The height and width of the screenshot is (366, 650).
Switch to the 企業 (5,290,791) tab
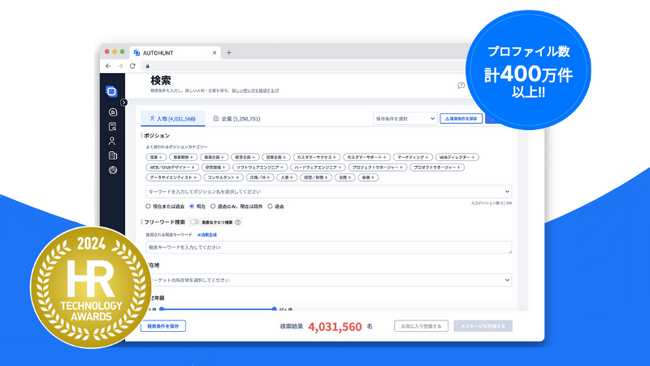point(237,119)
